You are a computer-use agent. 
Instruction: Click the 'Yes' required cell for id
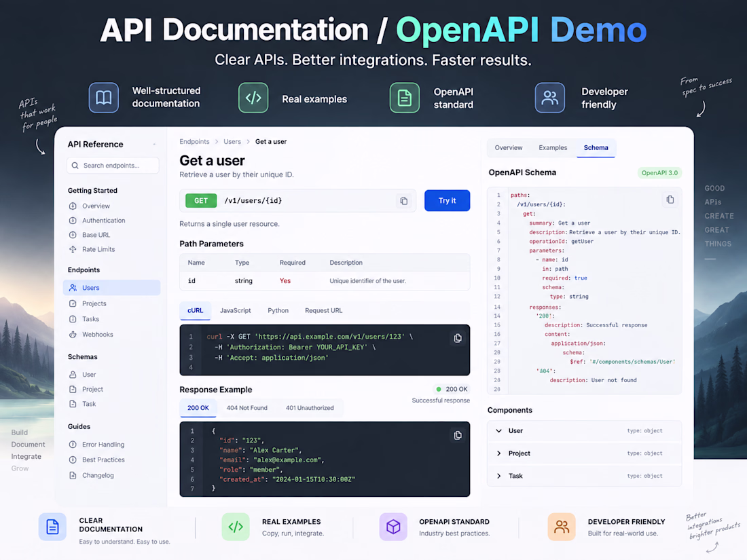pos(285,281)
